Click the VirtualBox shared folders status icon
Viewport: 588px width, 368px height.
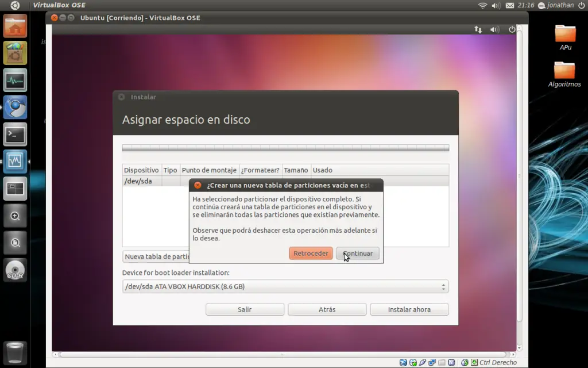pos(442,362)
